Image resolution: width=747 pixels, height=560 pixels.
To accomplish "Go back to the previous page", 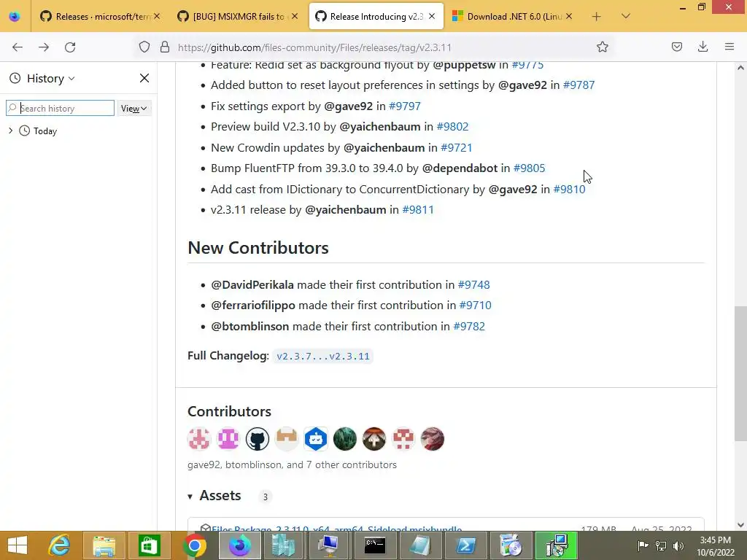I will coord(18,47).
